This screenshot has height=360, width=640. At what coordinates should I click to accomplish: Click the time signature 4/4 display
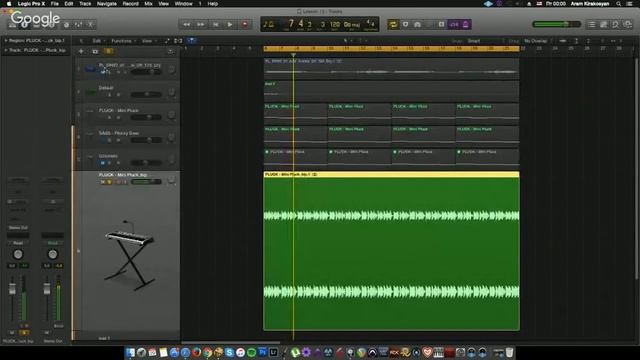click(x=371, y=23)
